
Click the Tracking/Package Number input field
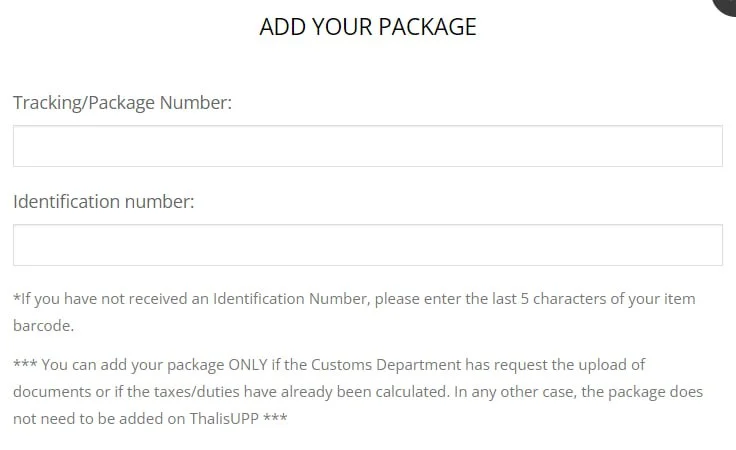pyautogui.click(x=367, y=146)
